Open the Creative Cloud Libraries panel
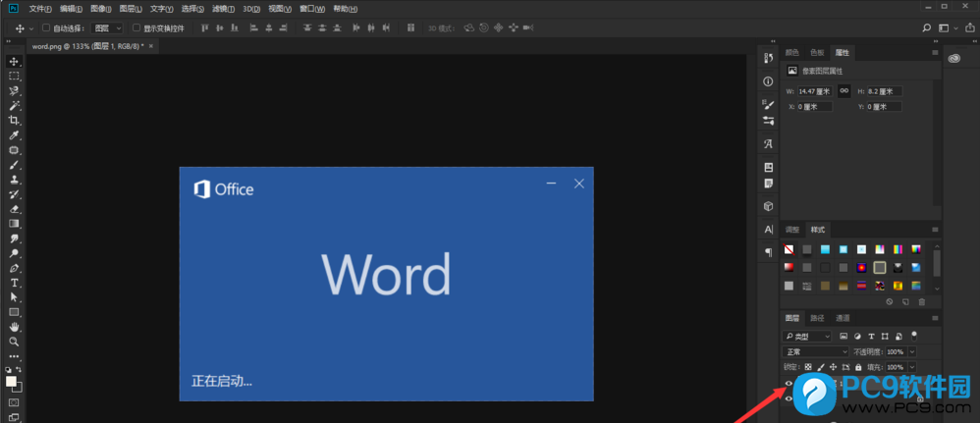The height and width of the screenshot is (423, 980). click(953, 58)
